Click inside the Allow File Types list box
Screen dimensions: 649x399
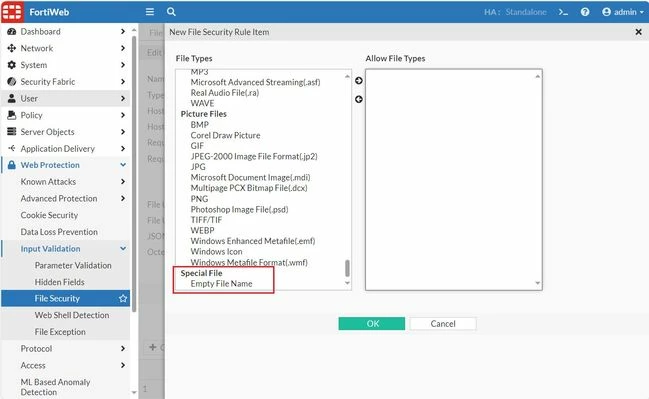tap(454, 180)
